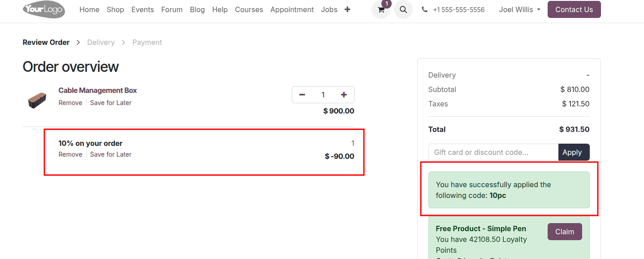This screenshot has width=644, height=259.
Task: Expand extra menu with plus icon
Action: 347,9
